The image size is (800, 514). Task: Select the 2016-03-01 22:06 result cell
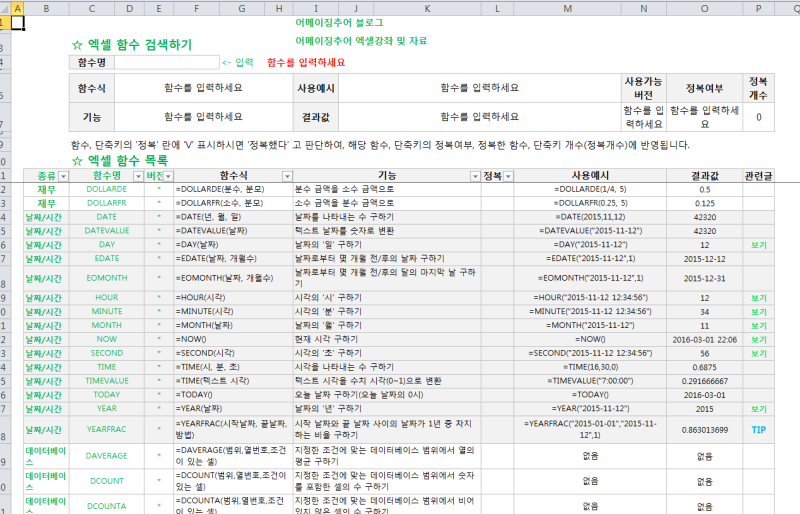pyautogui.click(x=704, y=339)
